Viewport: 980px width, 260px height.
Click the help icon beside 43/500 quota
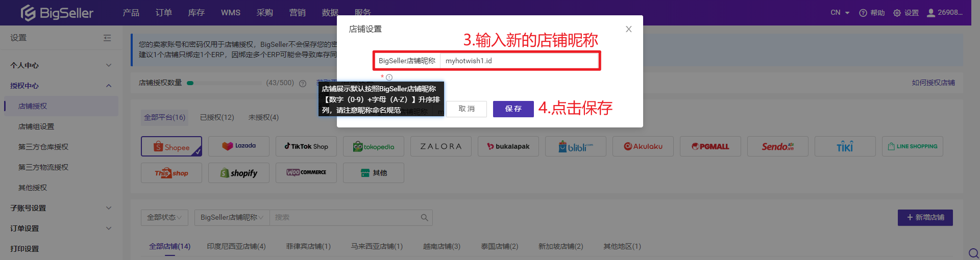(303, 83)
